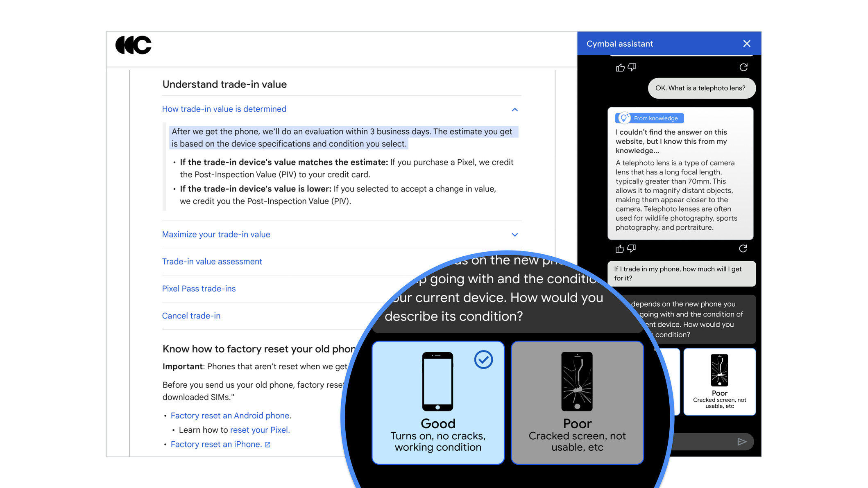The image size is (868, 488).
Task: Click the refresh icon above the first chat message
Action: (743, 67)
